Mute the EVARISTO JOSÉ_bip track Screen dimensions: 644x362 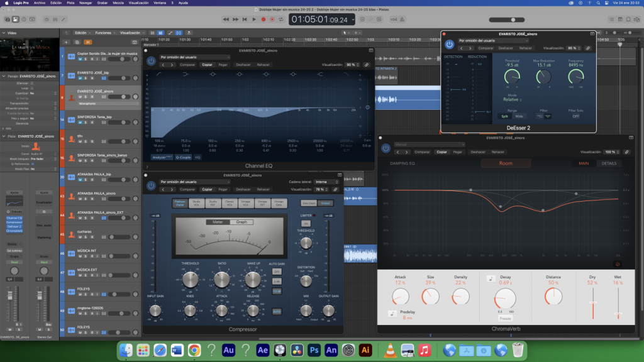click(80, 78)
